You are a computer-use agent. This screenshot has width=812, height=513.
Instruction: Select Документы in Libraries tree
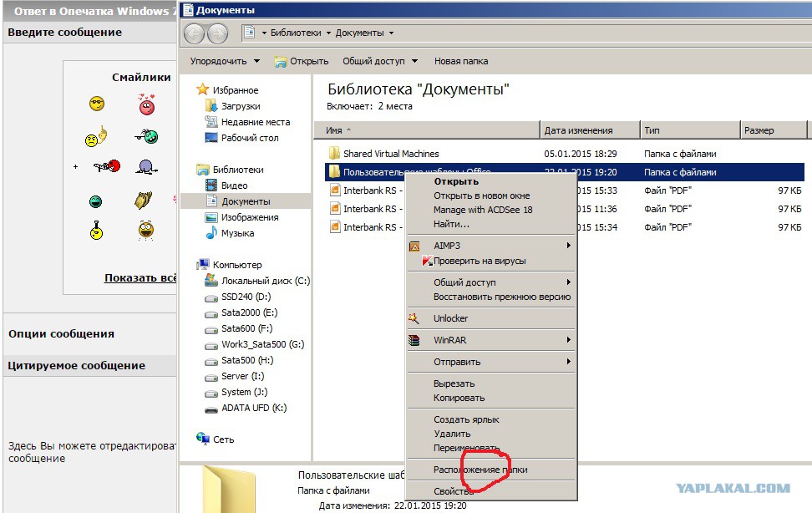(x=246, y=201)
